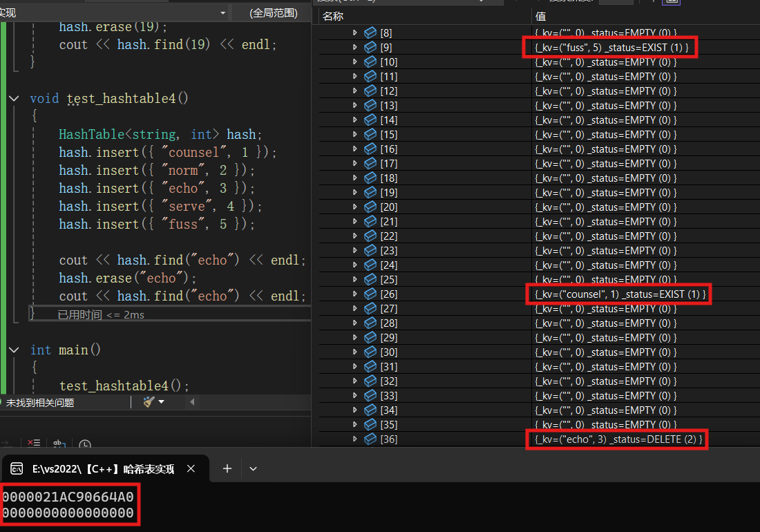Screen dimensions: 760x532
Task: Click the 未找到相关问题 status indicator
Action: (40, 403)
